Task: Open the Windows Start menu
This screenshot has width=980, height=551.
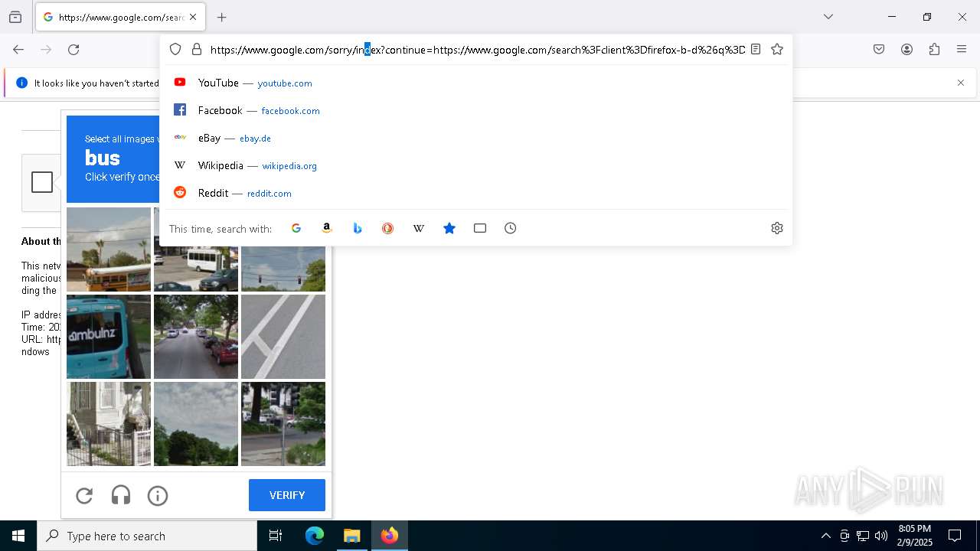Action: click(18, 536)
